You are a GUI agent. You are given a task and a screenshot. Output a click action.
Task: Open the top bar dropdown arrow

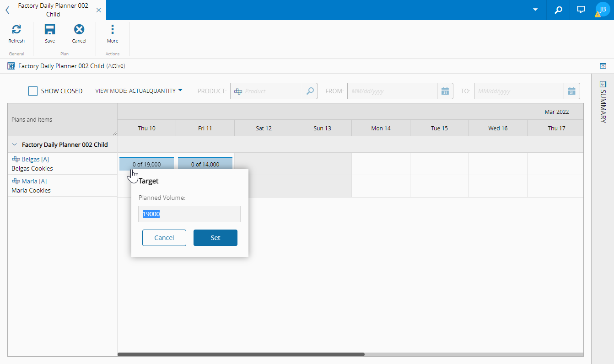point(535,10)
